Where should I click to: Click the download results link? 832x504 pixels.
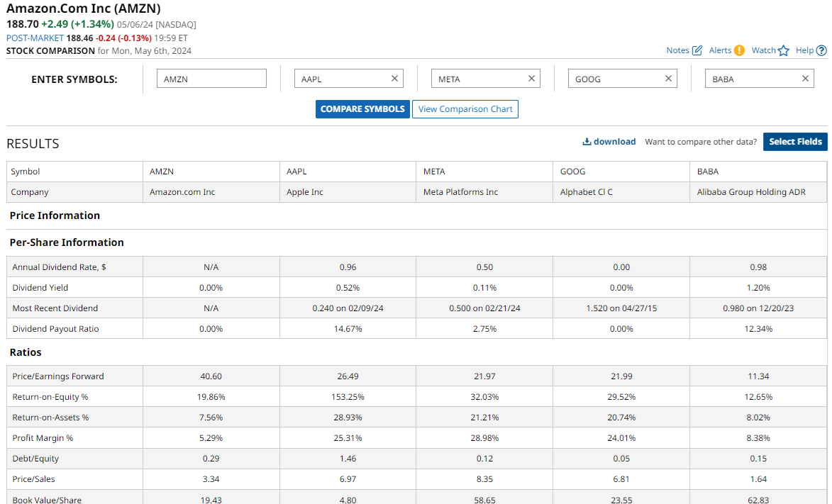coord(609,142)
